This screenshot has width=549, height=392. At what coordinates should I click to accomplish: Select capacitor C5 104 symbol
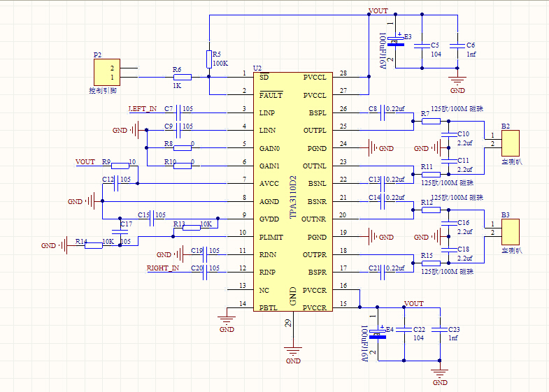point(422,46)
